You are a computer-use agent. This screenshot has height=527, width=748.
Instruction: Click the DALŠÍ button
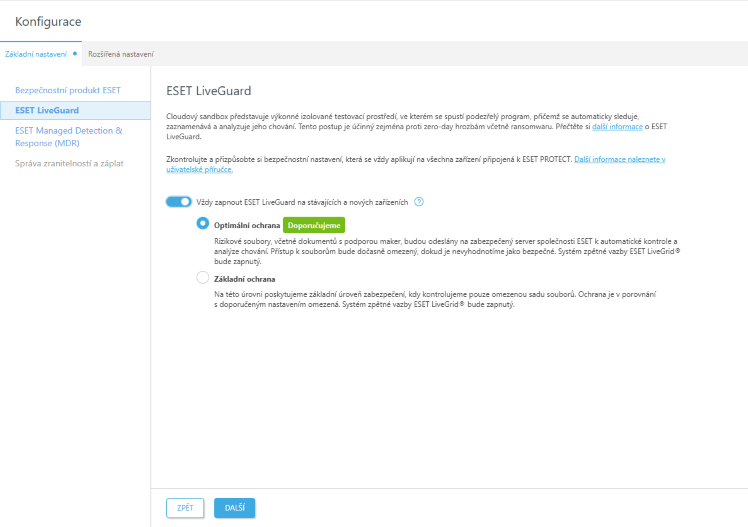pyautogui.click(x=235, y=508)
